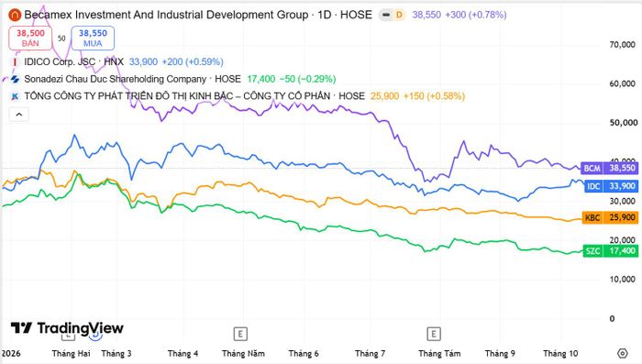Screen dimensions: 642x364
Task: Click the 2026 year axis label
Action: pos(11,353)
